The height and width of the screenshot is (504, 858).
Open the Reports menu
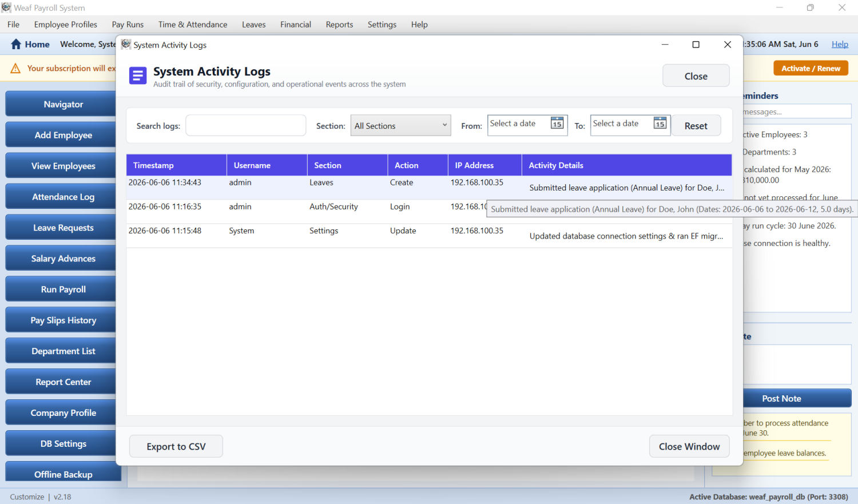(x=339, y=25)
